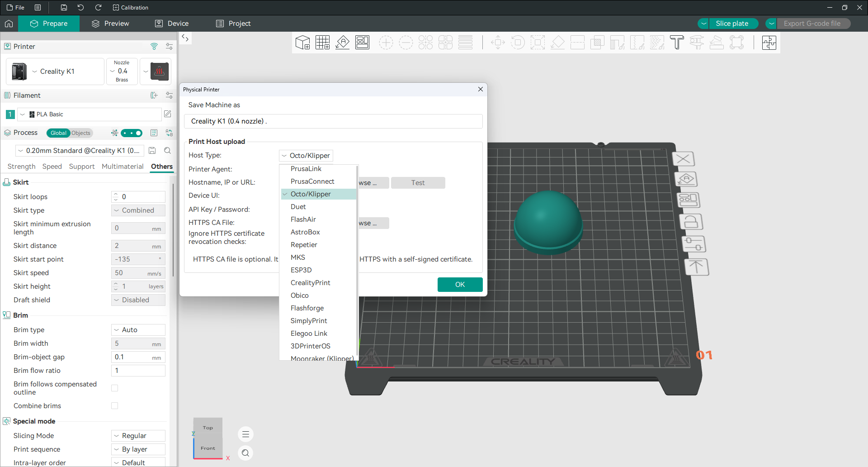Image resolution: width=868 pixels, height=467 pixels.
Task: Switch to the Speed settings tab
Action: pos(52,167)
